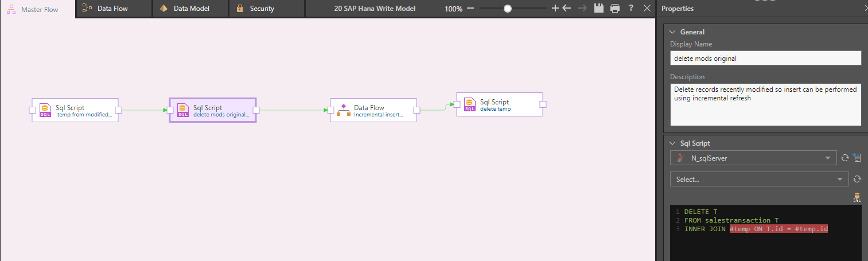Click Security tab's lock icon
Screen dimensions: 868x261
[240, 9]
